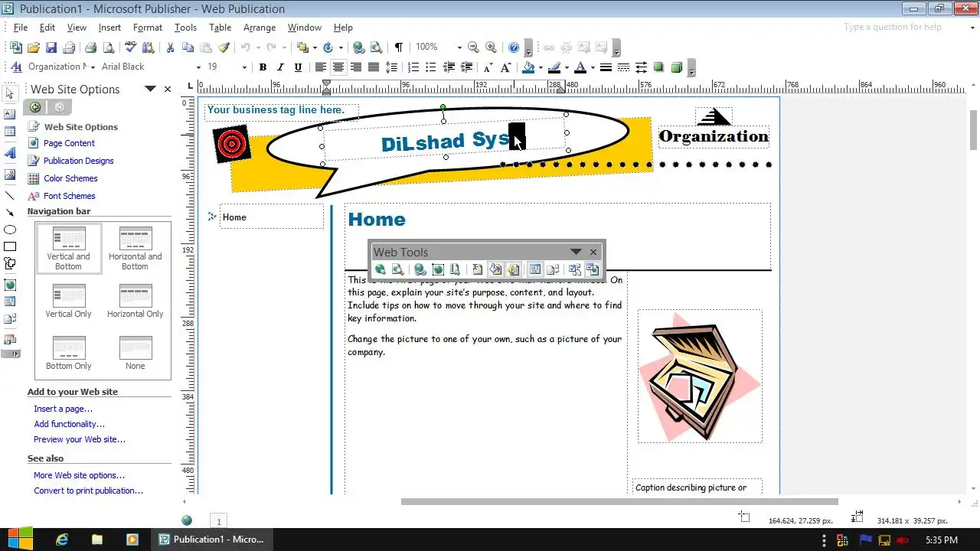
Task: Click the Select Objects pointer tool
Action: [x=10, y=93]
